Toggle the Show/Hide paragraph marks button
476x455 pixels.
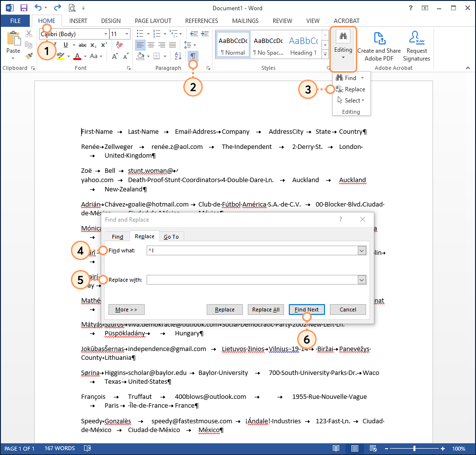coord(193,56)
